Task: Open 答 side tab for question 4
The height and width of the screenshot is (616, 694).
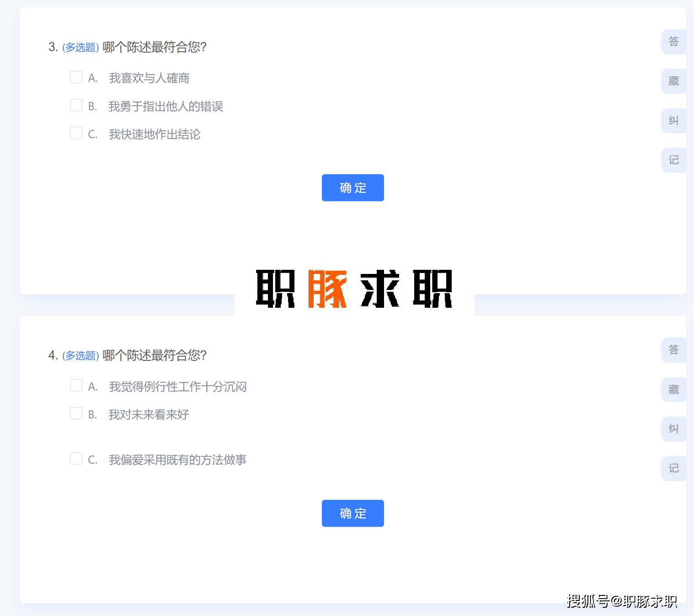Action: 674,350
